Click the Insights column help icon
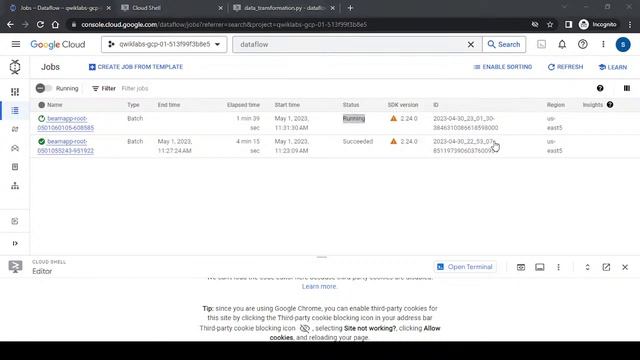This screenshot has height=360, width=640. (610, 104)
